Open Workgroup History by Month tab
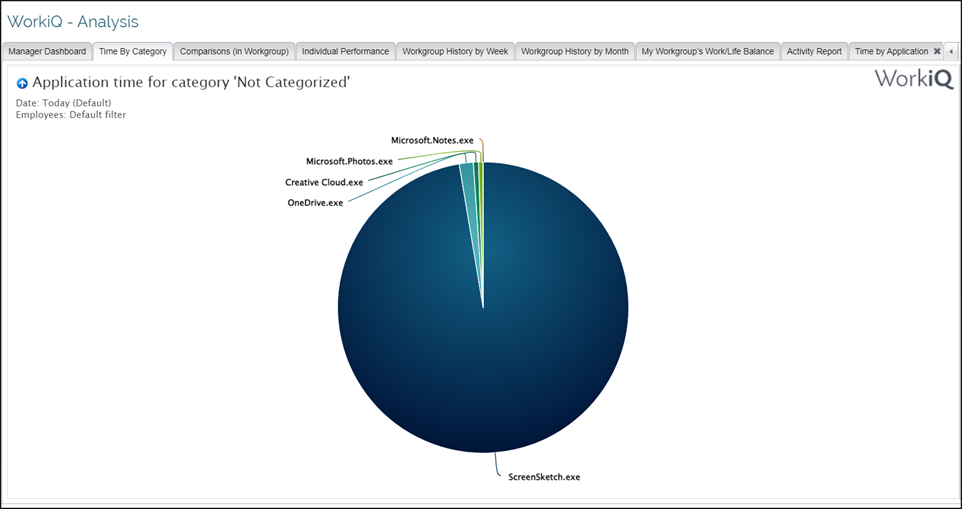The width and height of the screenshot is (962, 509). tap(575, 51)
